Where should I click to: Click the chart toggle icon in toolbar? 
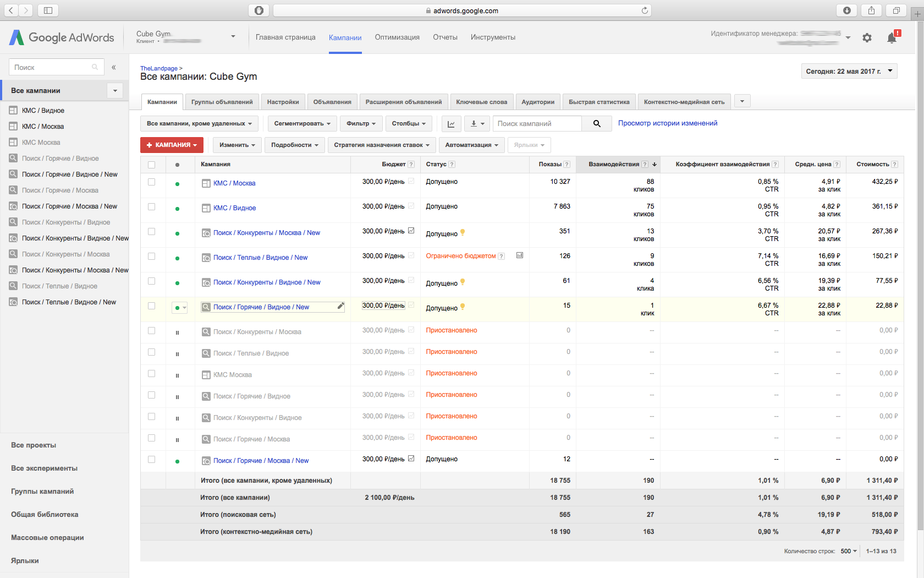click(451, 124)
